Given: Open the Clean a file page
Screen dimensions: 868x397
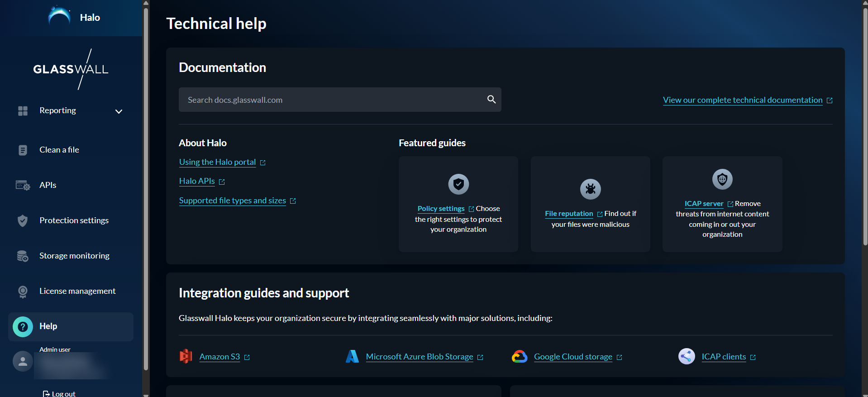Looking at the screenshot, I should click(x=59, y=150).
